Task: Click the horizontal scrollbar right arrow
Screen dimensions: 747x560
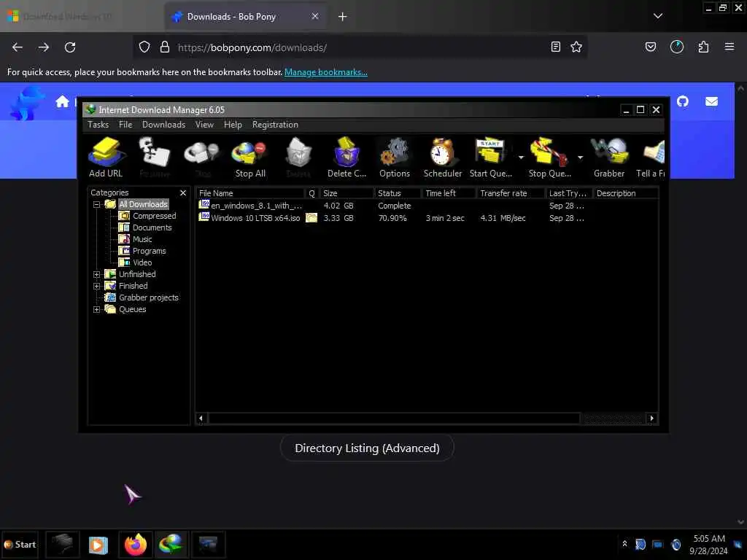Action: [x=651, y=418]
